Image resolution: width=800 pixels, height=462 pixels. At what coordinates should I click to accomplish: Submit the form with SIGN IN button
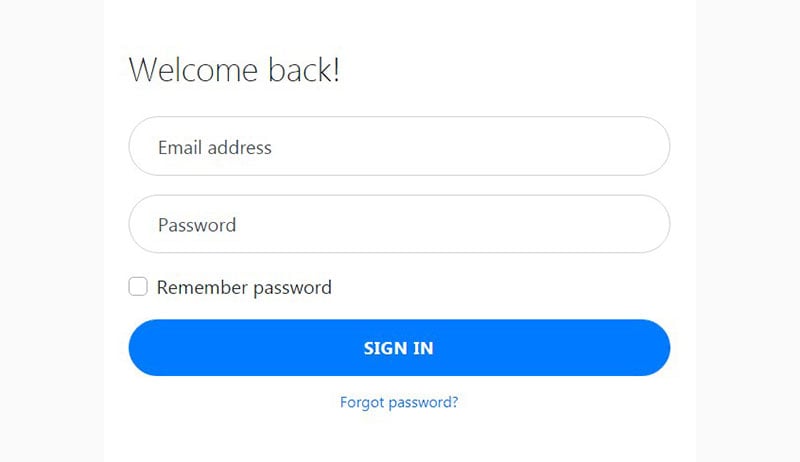point(399,348)
